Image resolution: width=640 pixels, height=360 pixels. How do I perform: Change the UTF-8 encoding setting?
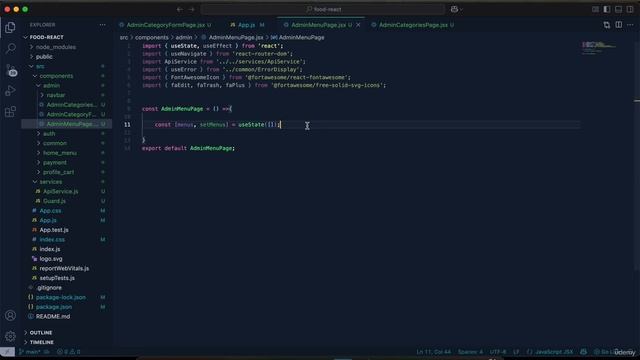point(498,352)
